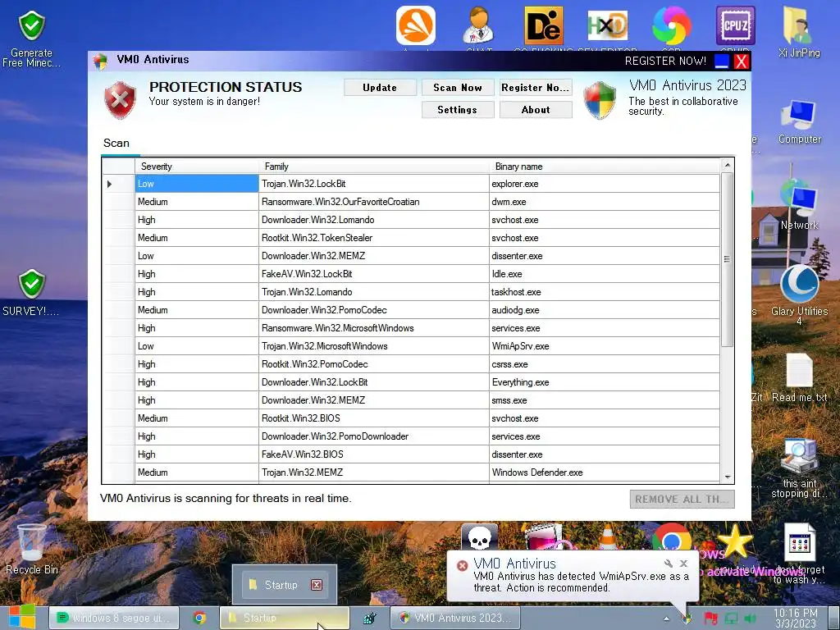Viewport: 840px width, 630px height.
Task: Click the Idle.exe binary cell
Action: pos(605,274)
